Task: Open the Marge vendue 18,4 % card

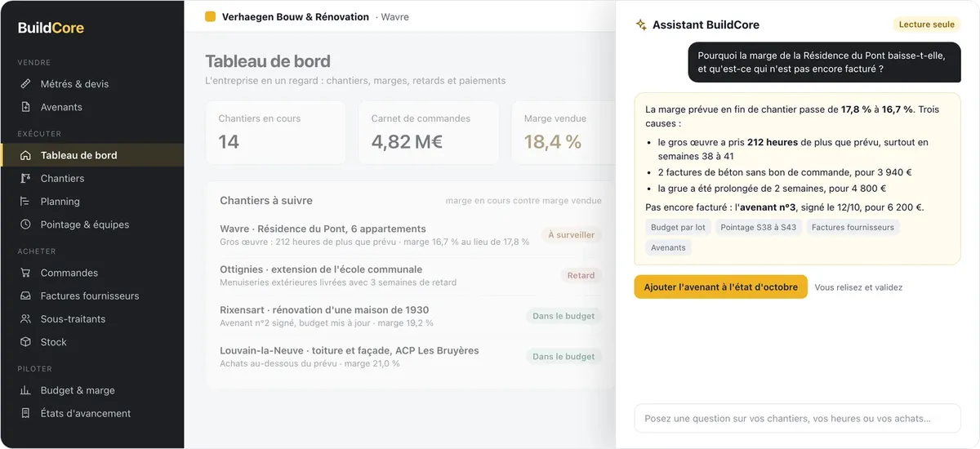Action: click(x=563, y=133)
